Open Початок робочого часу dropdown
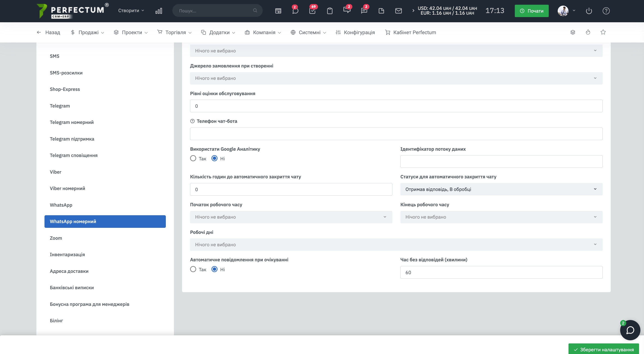Viewport: 644px width, 354px height. tap(291, 217)
